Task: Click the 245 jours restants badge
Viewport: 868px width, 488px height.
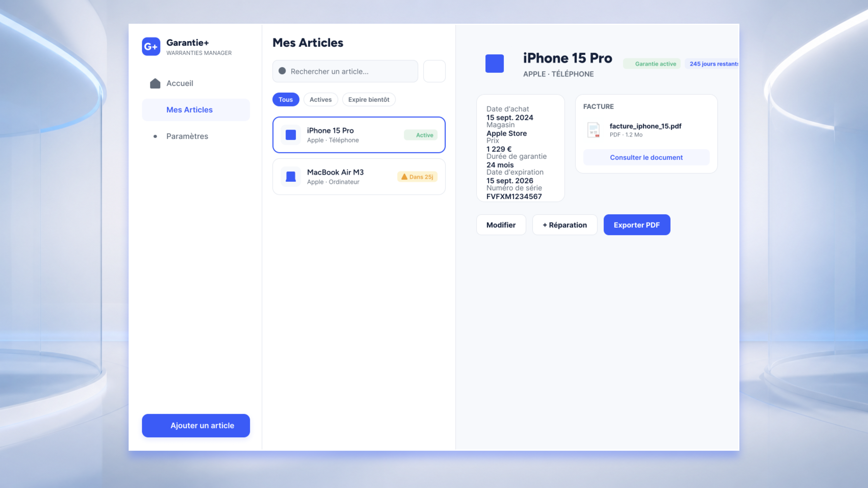Action: [x=712, y=64]
